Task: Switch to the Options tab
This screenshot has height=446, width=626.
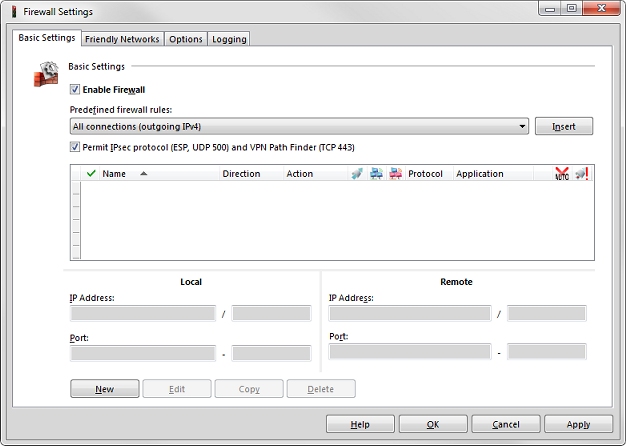Action: pyautogui.click(x=186, y=39)
